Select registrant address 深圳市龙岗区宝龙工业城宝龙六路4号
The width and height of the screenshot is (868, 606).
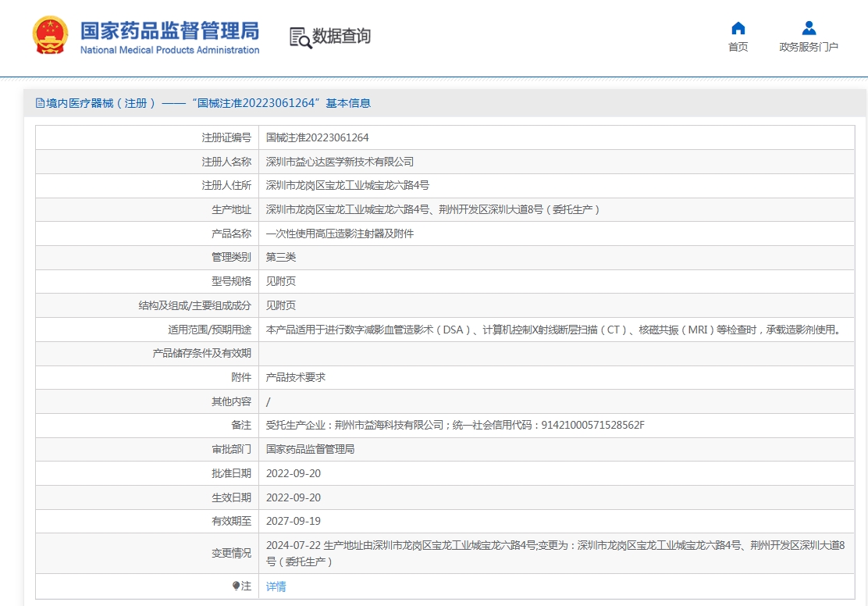347,186
